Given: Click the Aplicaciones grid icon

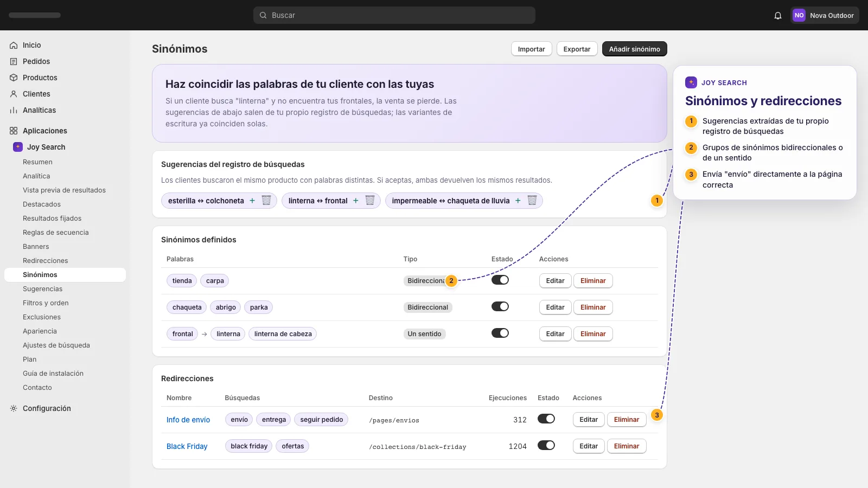Looking at the screenshot, I should click(x=14, y=131).
